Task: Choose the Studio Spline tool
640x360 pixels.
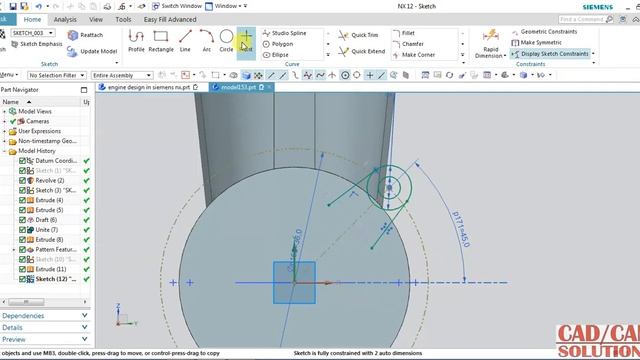Action: [x=284, y=33]
